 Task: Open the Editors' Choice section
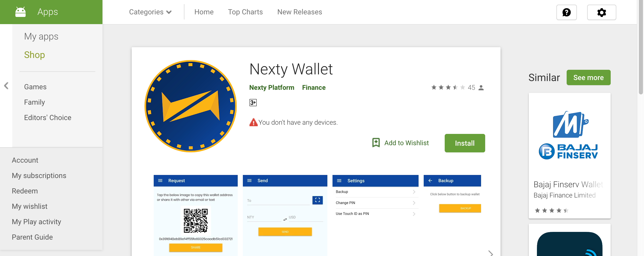48,118
